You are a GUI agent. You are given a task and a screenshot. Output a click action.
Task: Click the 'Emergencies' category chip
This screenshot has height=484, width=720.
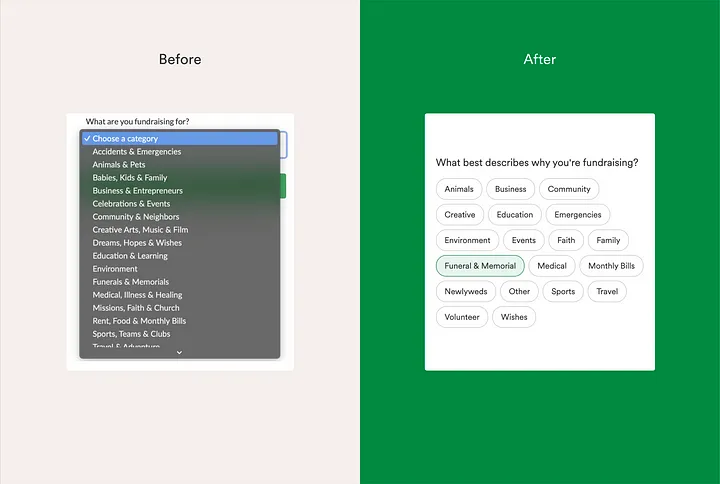pos(578,215)
